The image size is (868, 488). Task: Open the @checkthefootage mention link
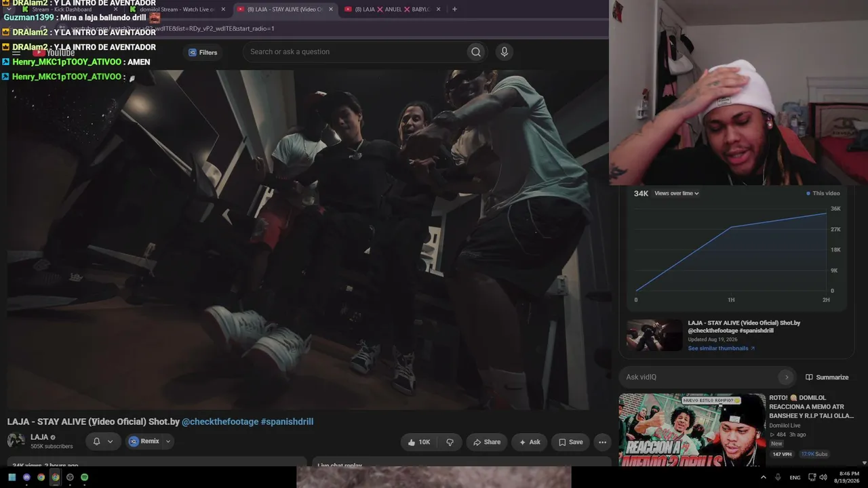click(x=220, y=422)
